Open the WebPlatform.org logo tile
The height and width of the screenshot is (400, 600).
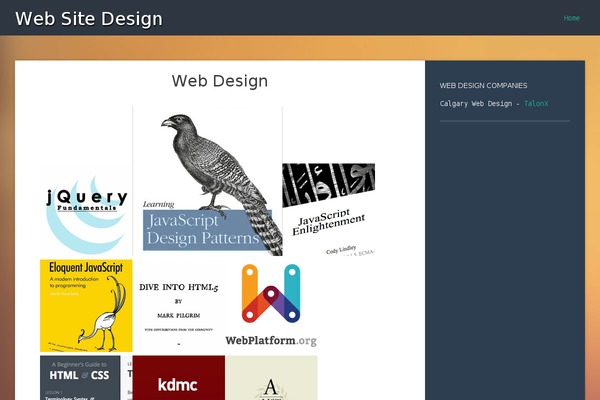click(x=271, y=306)
